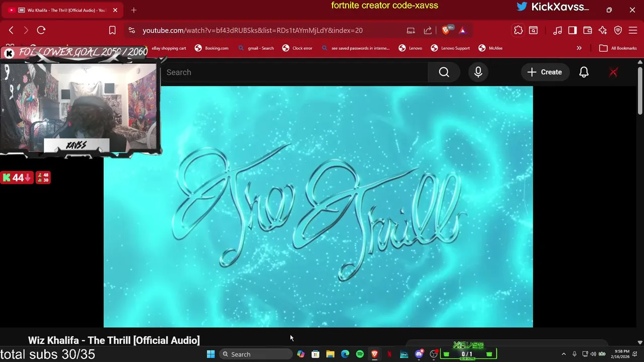Click YouTube search magnifier button
The height and width of the screenshot is (362, 644).
tap(444, 72)
